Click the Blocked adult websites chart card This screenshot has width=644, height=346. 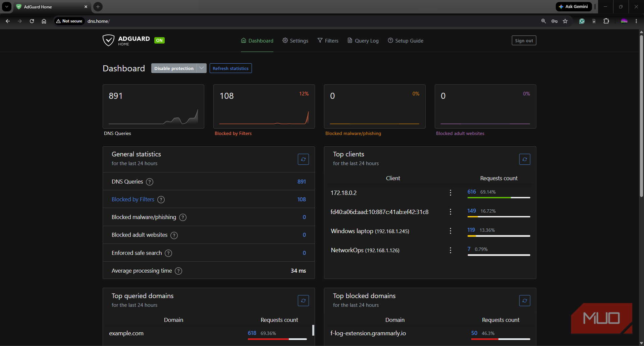[485, 107]
